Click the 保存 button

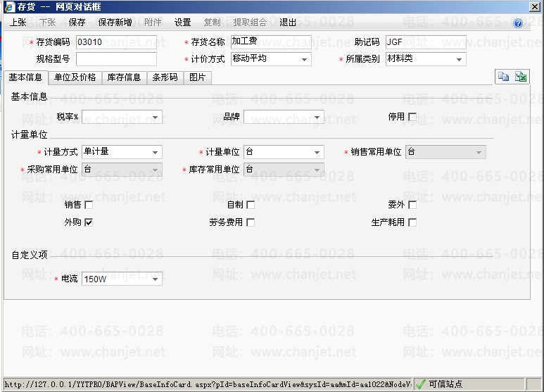point(77,23)
